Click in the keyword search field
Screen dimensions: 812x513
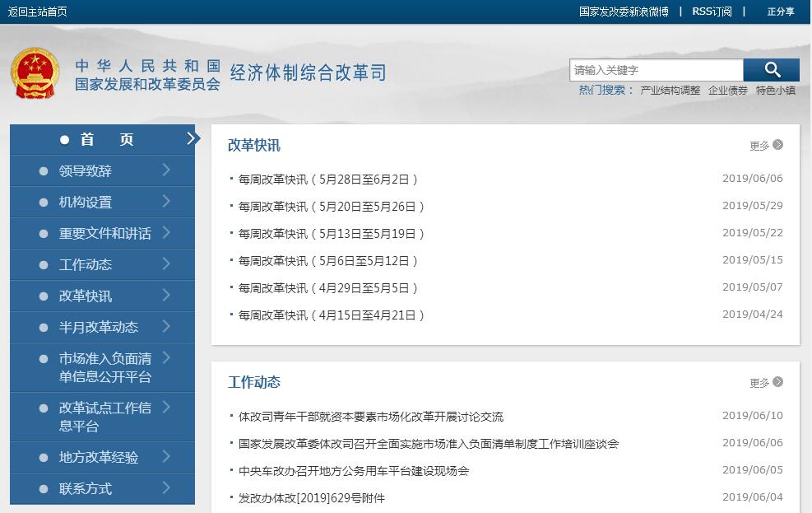[x=656, y=70]
